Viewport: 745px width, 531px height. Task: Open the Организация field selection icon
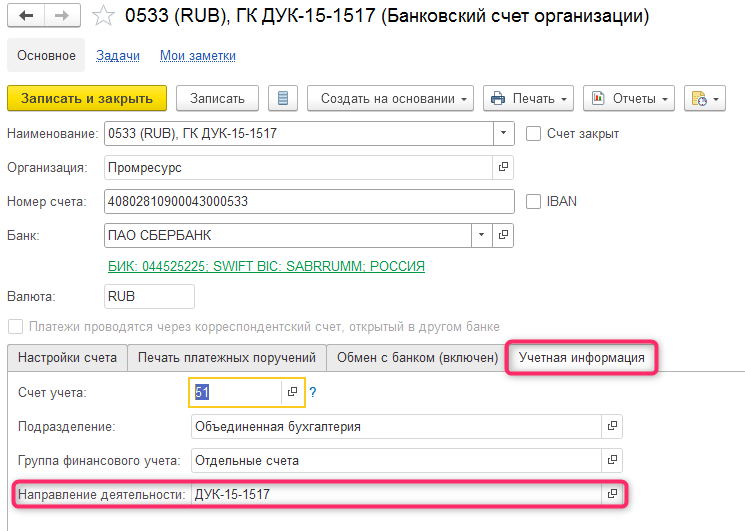[x=503, y=167]
